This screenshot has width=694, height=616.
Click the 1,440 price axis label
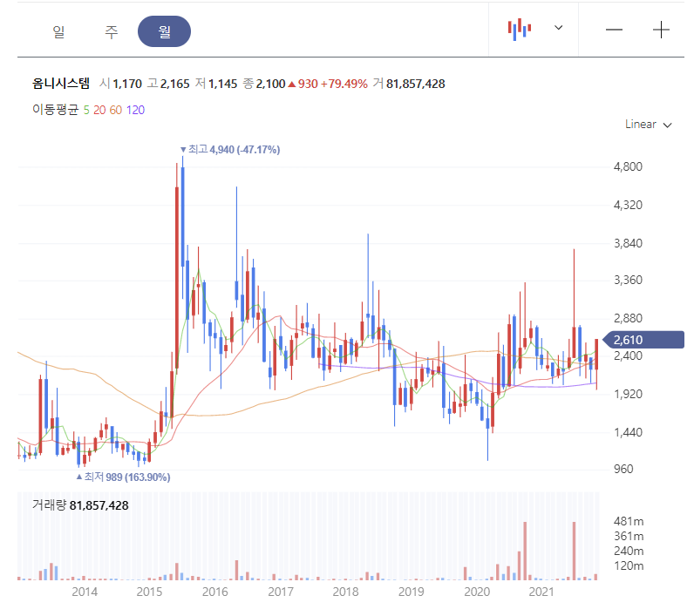point(628,432)
